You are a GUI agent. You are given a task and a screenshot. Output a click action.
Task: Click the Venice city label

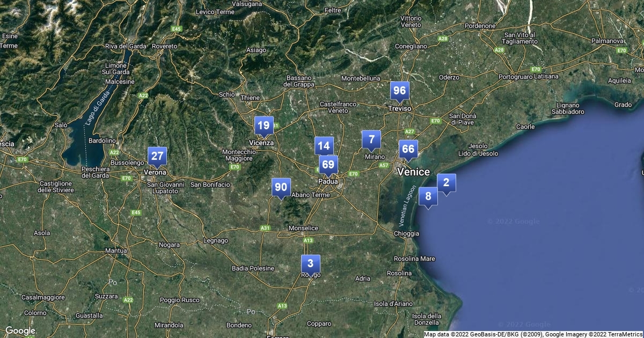pos(413,172)
